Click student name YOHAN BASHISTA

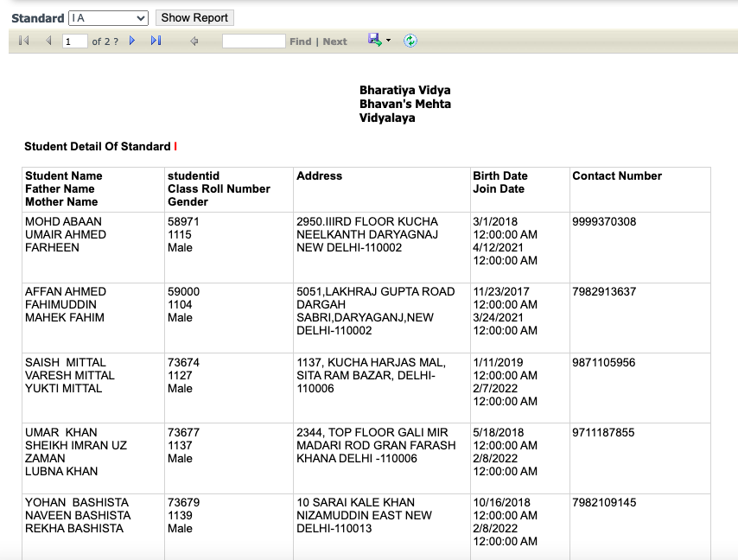tap(77, 503)
